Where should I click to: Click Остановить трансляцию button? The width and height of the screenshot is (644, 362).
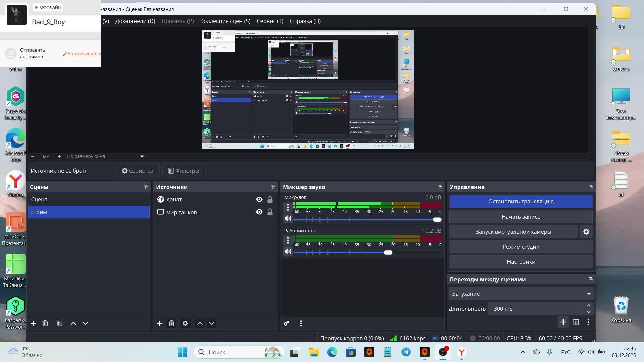click(521, 201)
